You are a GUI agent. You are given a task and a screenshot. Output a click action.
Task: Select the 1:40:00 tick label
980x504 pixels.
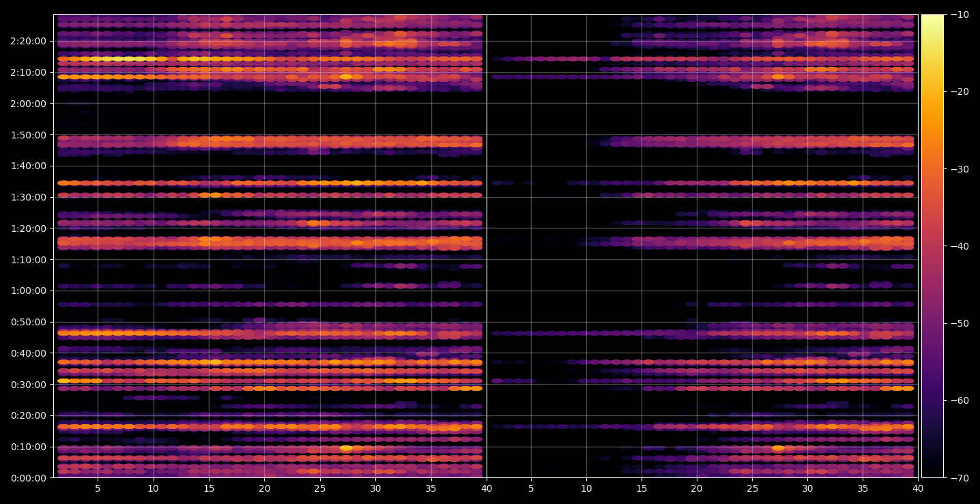29,166
